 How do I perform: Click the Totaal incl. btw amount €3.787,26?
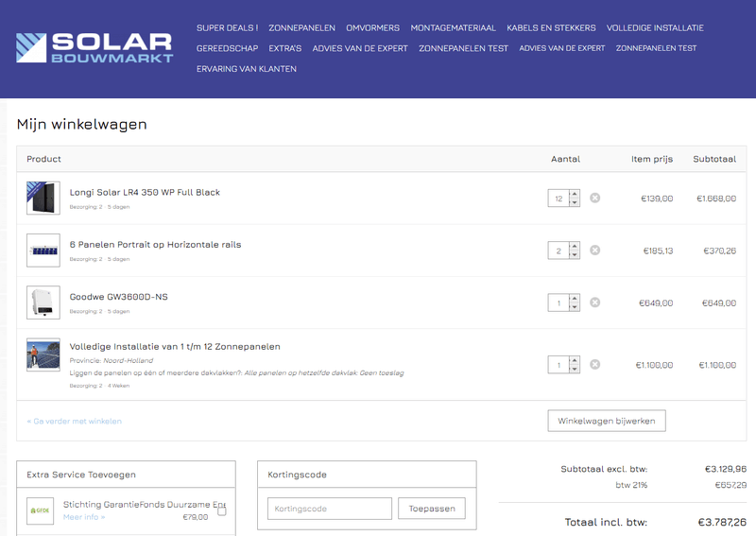click(722, 522)
